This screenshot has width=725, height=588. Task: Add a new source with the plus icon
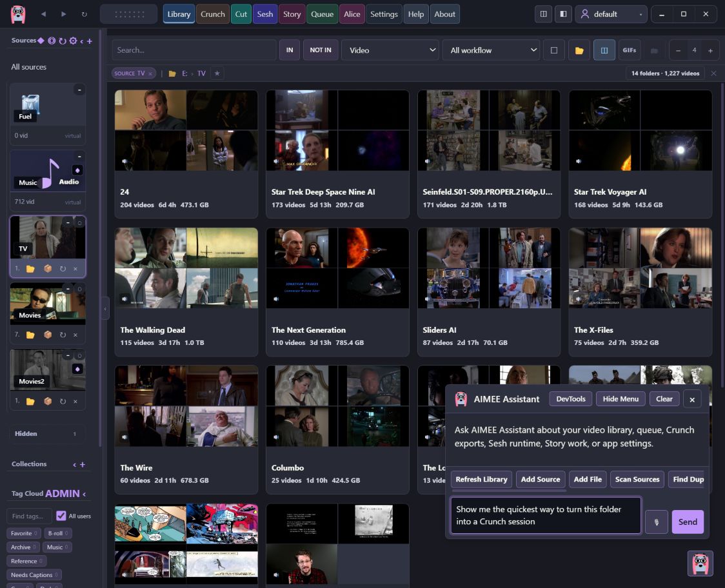coord(89,41)
